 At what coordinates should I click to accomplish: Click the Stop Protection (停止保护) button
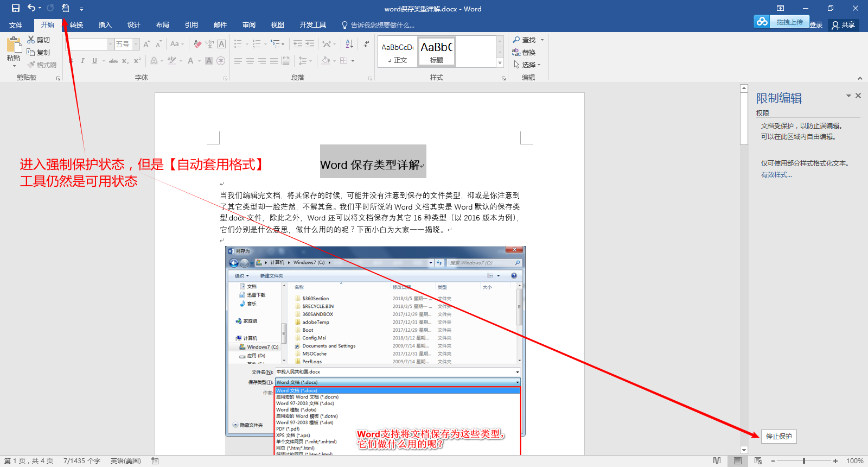point(779,437)
